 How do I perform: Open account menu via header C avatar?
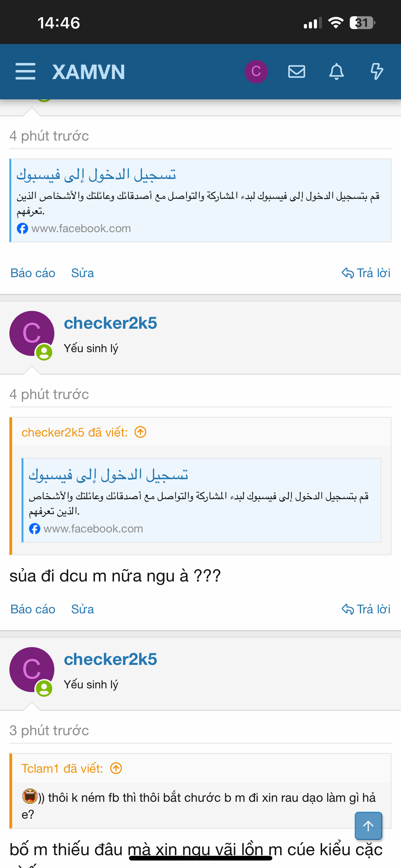pos(256,72)
